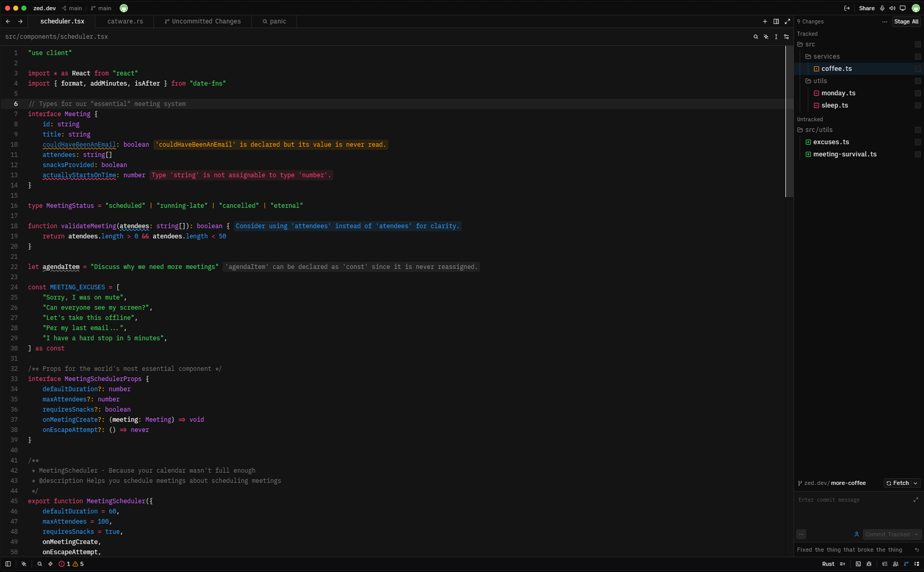Image resolution: width=924 pixels, height=572 pixels.
Task: Click the commit message input field
Action: 858,511
